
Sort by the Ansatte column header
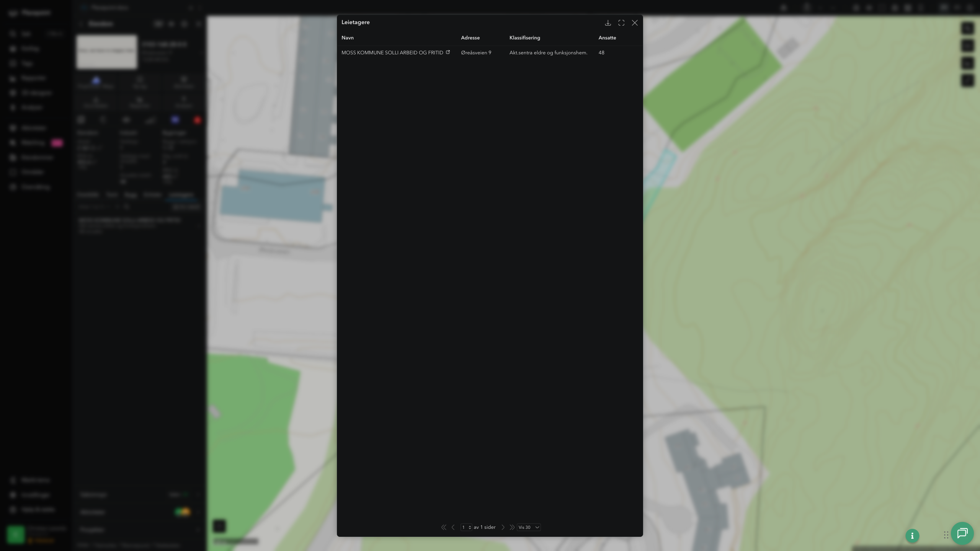(x=607, y=38)
